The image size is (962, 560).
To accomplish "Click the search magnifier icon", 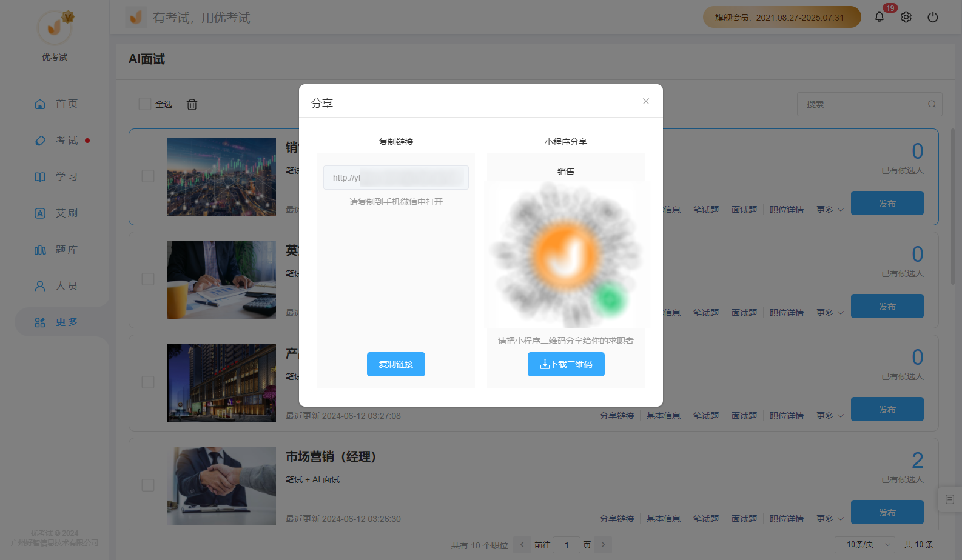I will pos(932,104).
